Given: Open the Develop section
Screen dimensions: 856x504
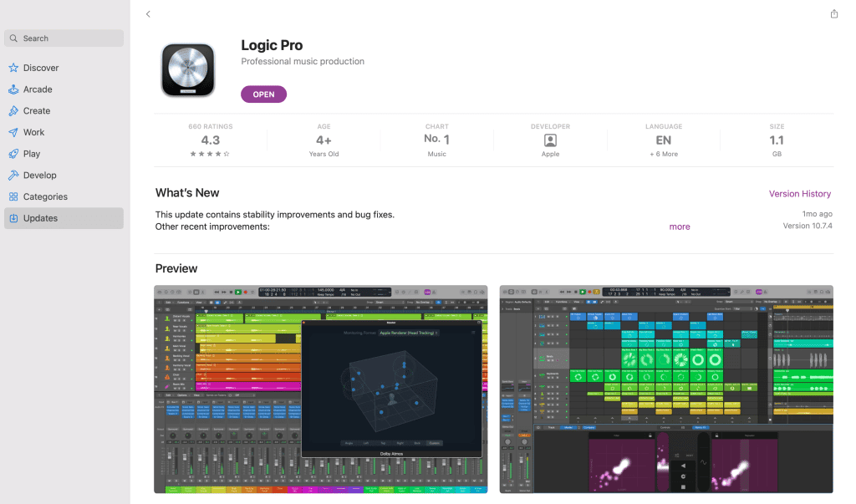Looking at the screenshot, I should [64, 176].
